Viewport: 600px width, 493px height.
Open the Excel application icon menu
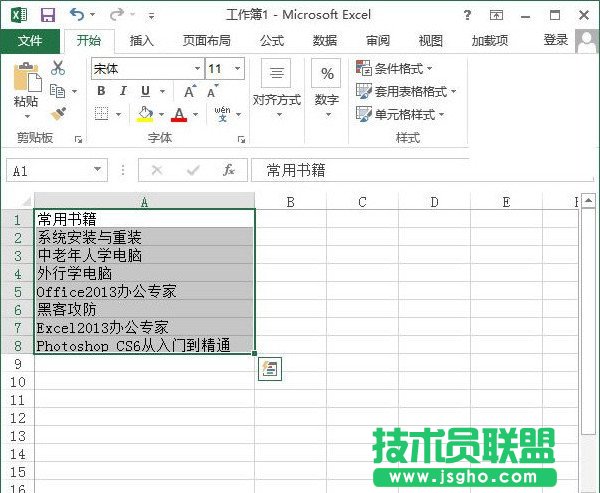(x=19, y=15)
